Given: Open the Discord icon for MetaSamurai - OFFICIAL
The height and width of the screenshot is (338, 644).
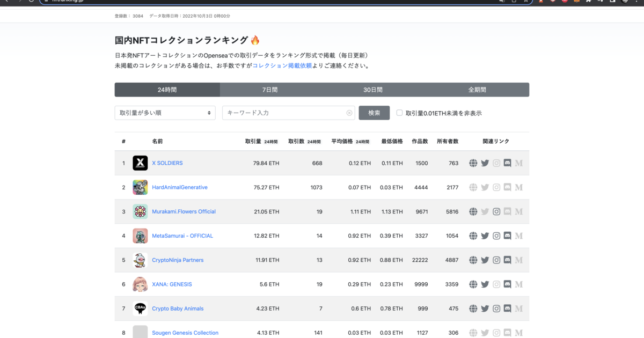Looking at the screenshot, I should pyautogui.click(x=507, y=236).
